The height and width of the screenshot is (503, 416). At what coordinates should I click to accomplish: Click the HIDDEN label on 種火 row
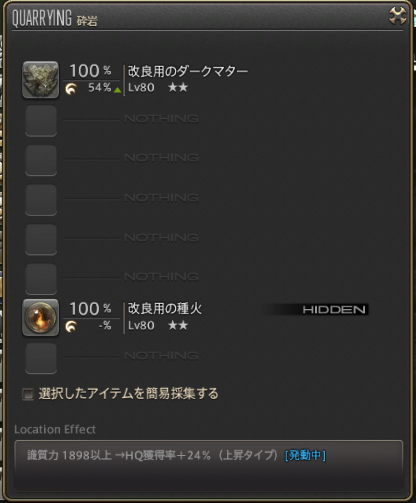(x=334, y=310)
